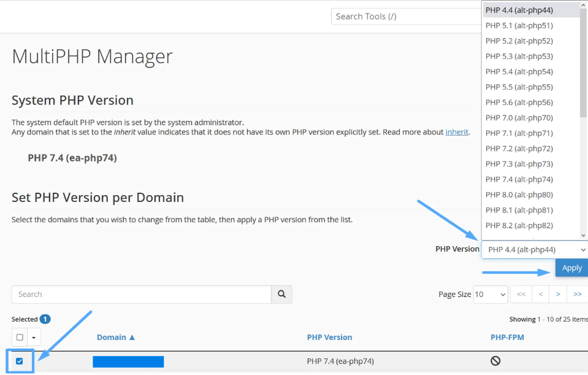Viewport: 588px width, 375px height.
Task: Go to the first page of results
Action: coord(521,295)
